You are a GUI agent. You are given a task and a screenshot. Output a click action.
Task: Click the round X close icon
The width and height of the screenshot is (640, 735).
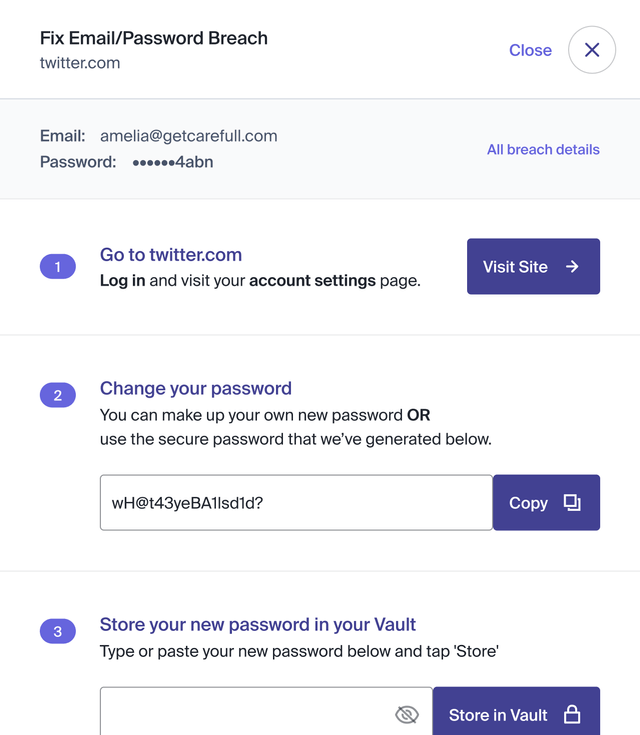tap(592, 50)
